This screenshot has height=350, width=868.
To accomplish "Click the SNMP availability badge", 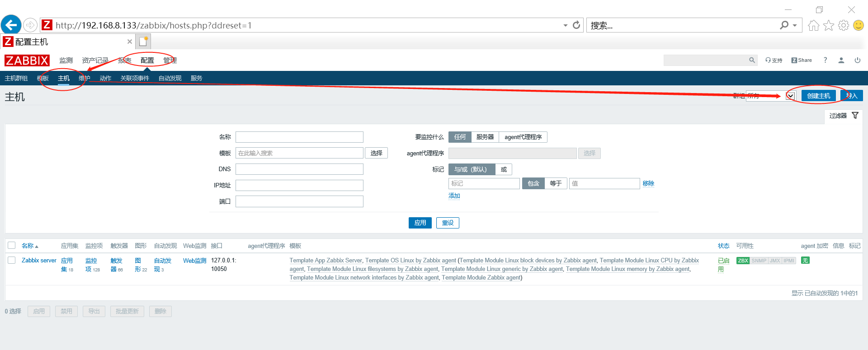I will (x=759, y=261).
